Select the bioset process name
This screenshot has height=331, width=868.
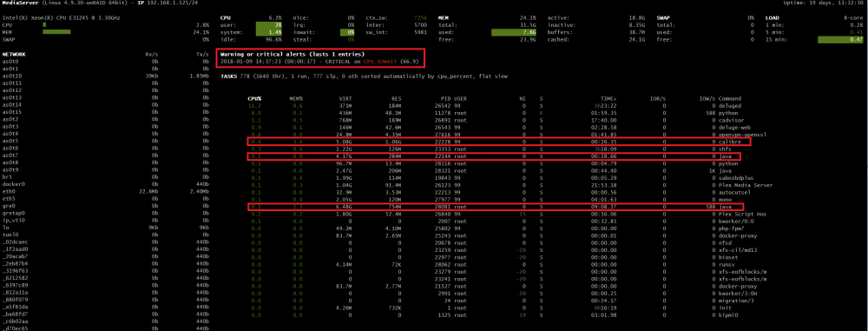[x=728, y=257]
